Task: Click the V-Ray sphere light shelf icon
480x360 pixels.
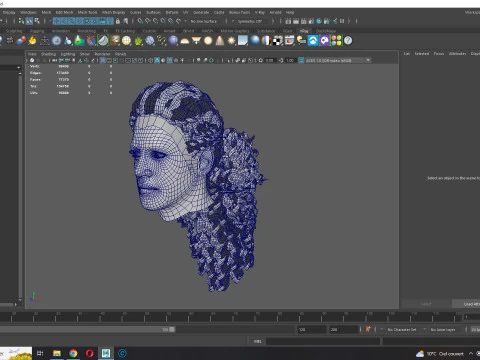Action: click(208, 41)
